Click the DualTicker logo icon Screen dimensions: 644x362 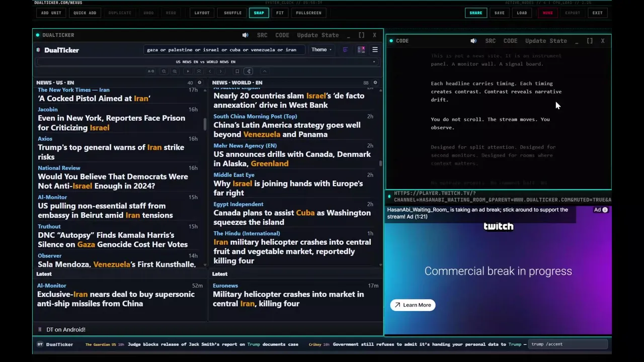(39, 50)
